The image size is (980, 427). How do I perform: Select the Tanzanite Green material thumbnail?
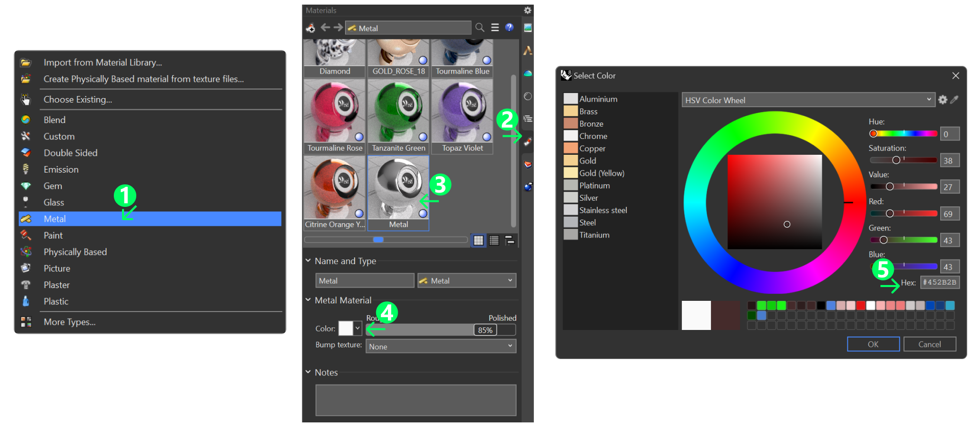coord(399,117)
